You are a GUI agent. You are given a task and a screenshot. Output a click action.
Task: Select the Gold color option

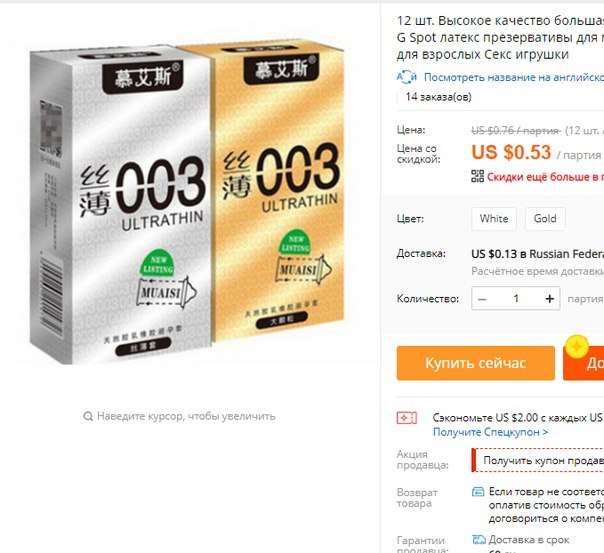pyautogui.click(x=545, y=219)
